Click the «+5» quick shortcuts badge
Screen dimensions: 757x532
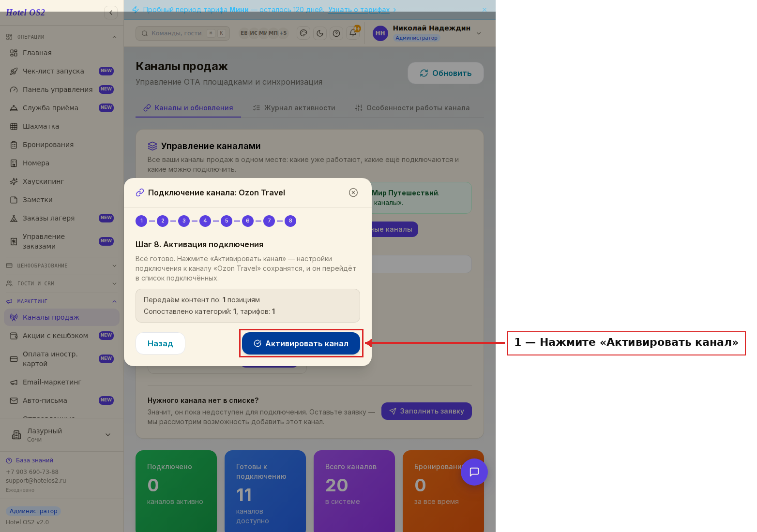click(283, 33)
